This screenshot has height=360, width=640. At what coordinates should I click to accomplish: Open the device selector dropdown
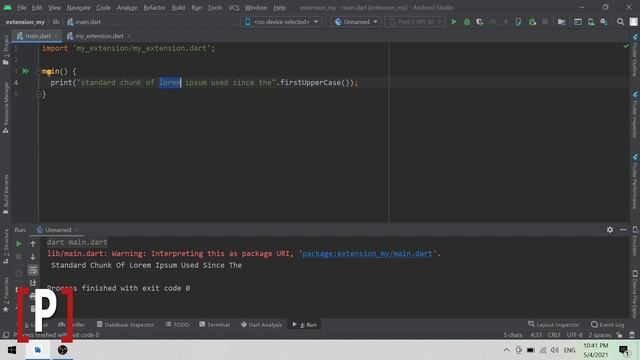[x=282, y=22]
